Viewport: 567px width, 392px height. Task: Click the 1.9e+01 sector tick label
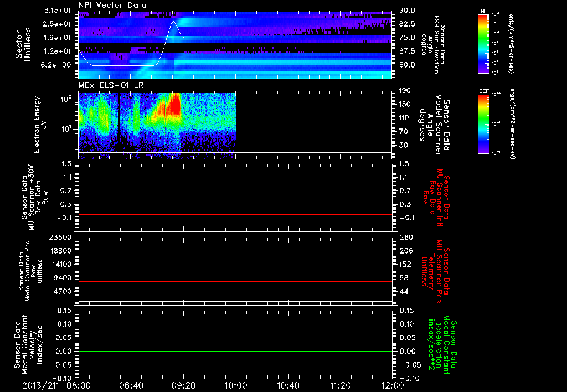pyautogui.click(x=58, y=38)
